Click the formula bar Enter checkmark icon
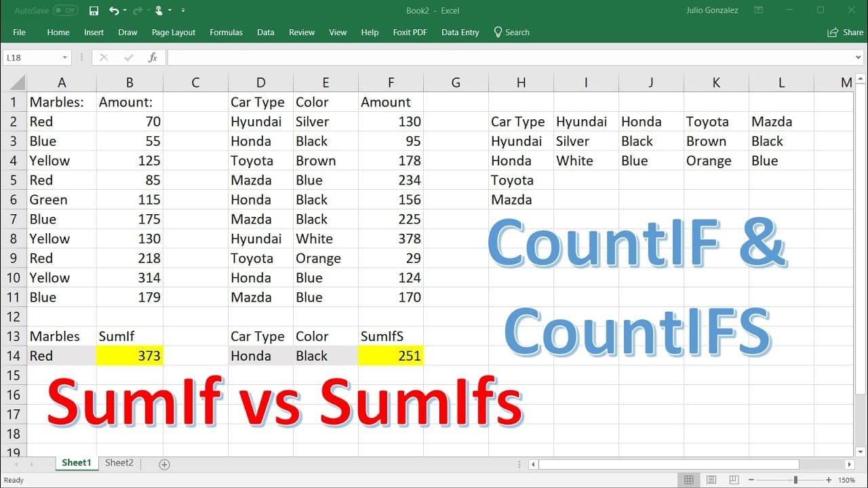The image size is (868, 488). tap(129, 58)
